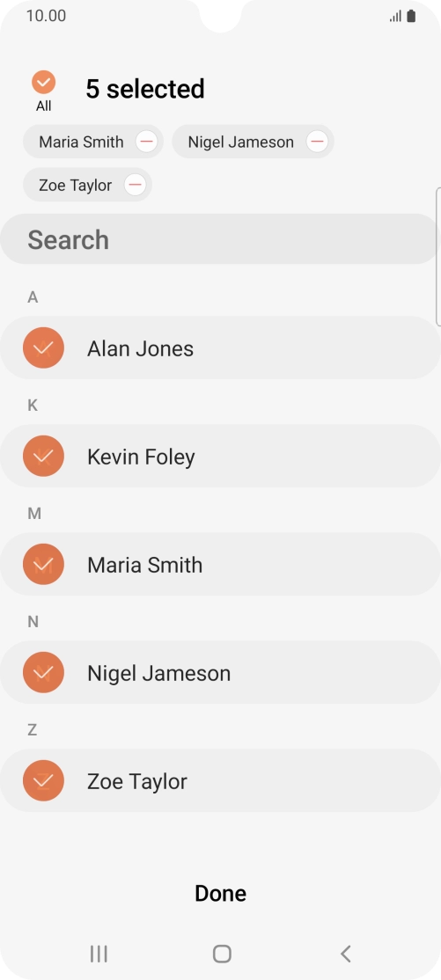441x980 pixels.
Task: Remove Nigel Jameson chip with minus icon
Action: [x=317, y=142]
